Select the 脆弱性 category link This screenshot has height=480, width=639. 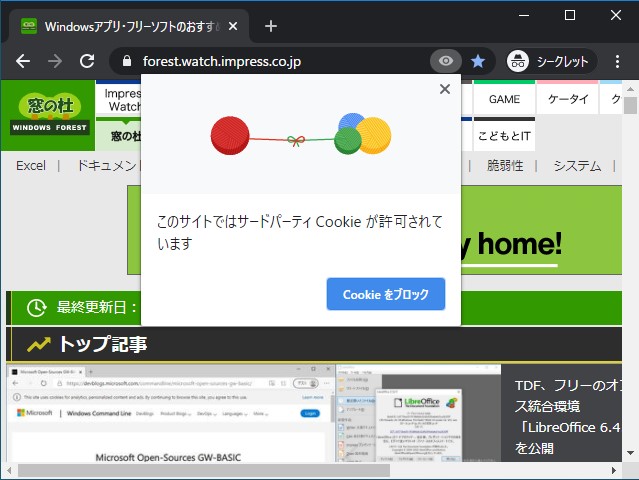[505, 166]
